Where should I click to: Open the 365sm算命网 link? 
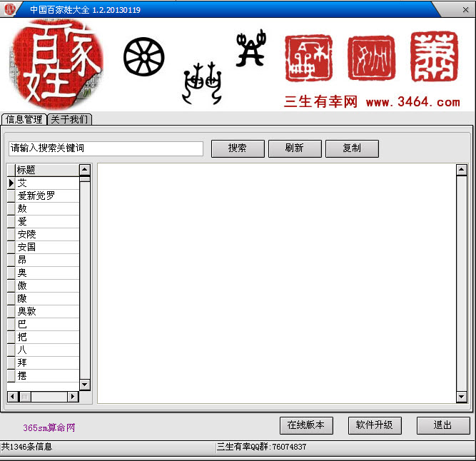point(49,427)
